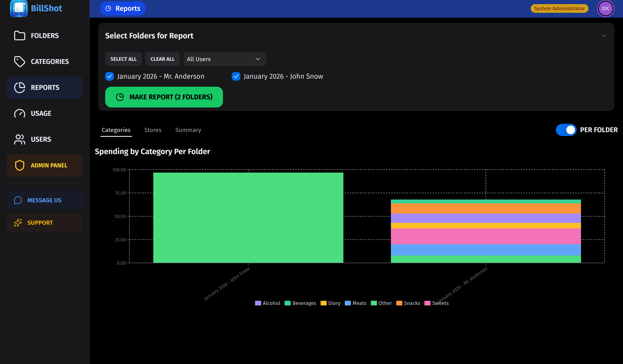
Task: Open the ADMIN PANEL button
Action: pos(45,165)
